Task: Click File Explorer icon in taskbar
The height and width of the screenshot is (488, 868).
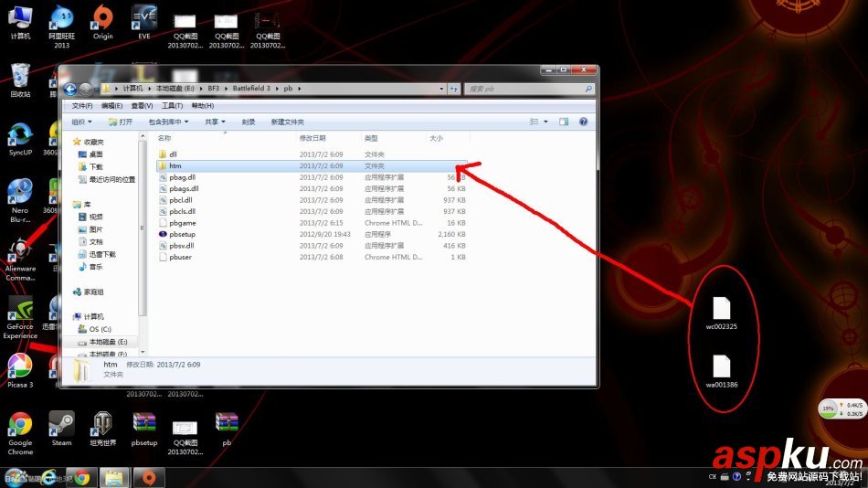Action: point(114,477)
